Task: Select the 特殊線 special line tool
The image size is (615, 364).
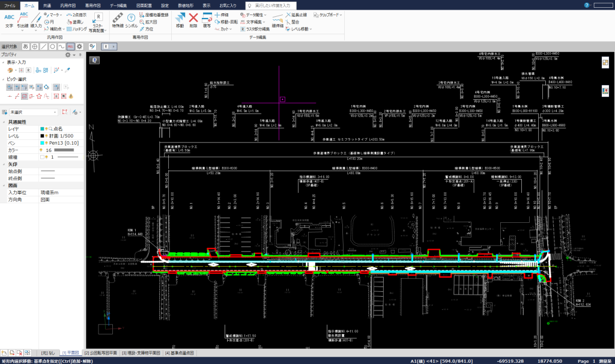Action: pyautogui.click(x=118, y=20)
